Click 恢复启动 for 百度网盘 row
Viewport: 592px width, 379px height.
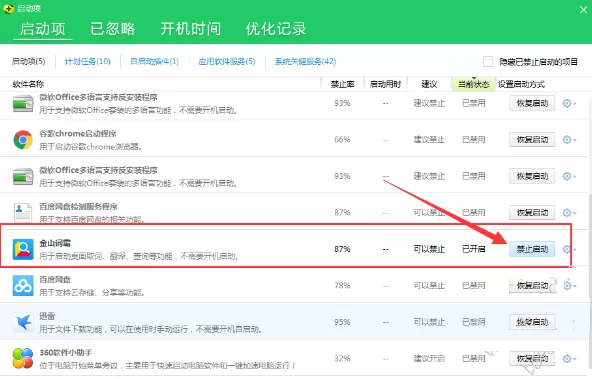(532, 286)
